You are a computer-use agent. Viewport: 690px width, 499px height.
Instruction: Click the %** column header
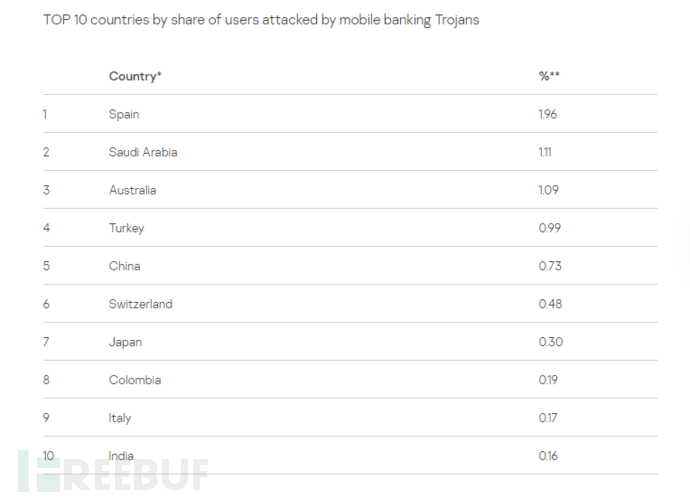click(548, 76)
